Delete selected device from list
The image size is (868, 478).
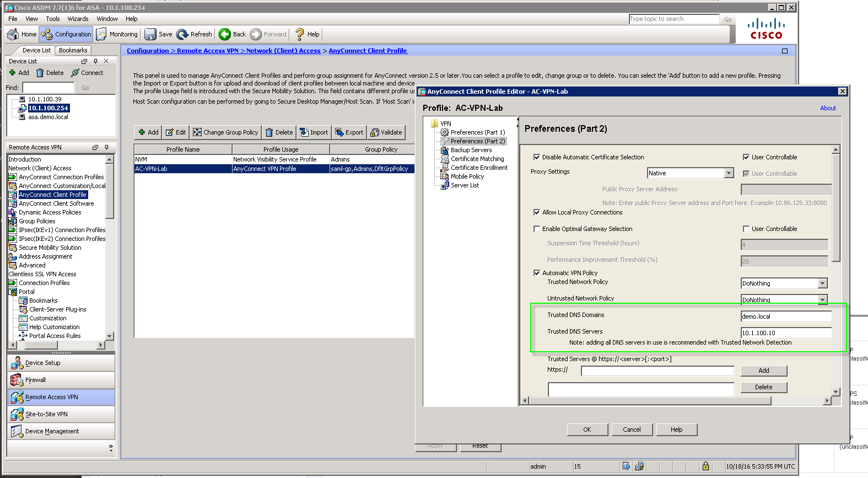tap(50, 73)
